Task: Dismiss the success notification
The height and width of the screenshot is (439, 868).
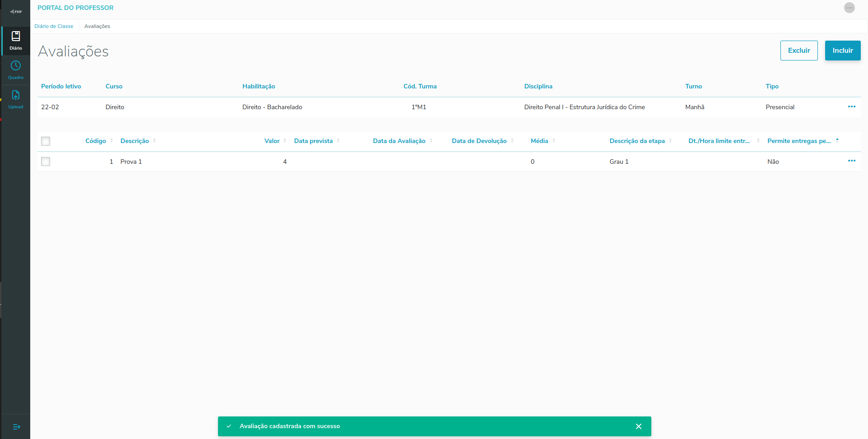Action: pyautogui.click(x=639, y=426)
